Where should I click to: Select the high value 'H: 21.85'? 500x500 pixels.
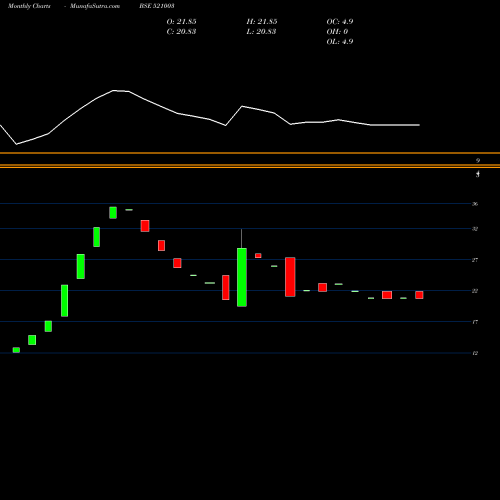(x=262, y=22)
